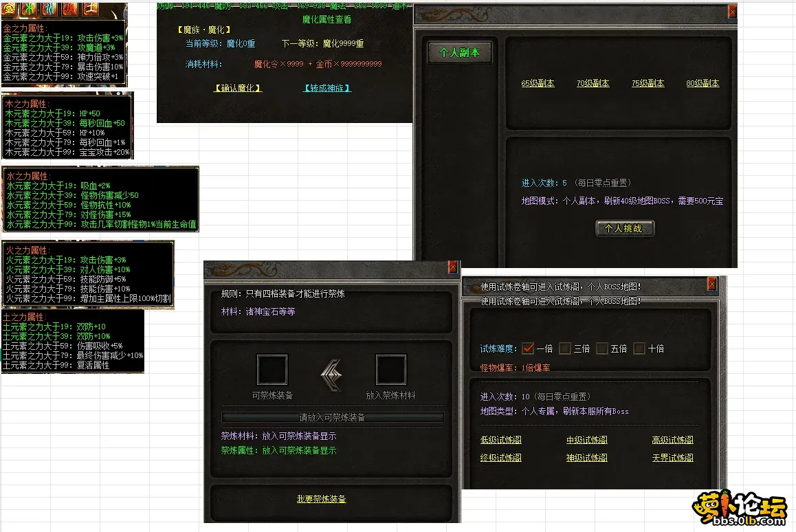Enter the 中级试炼阁 trial hall

point(587,440)
